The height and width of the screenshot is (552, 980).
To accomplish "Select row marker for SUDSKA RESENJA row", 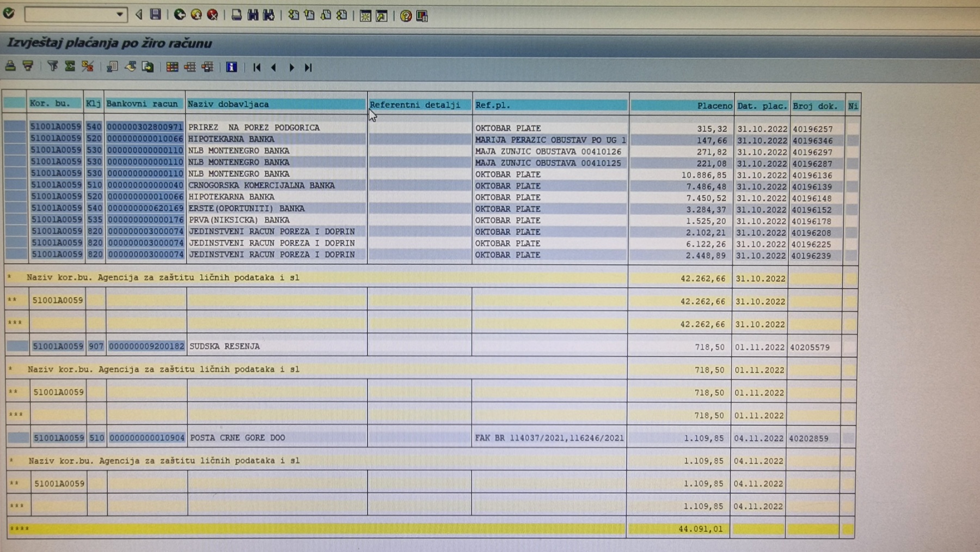I will coord(17,346).
